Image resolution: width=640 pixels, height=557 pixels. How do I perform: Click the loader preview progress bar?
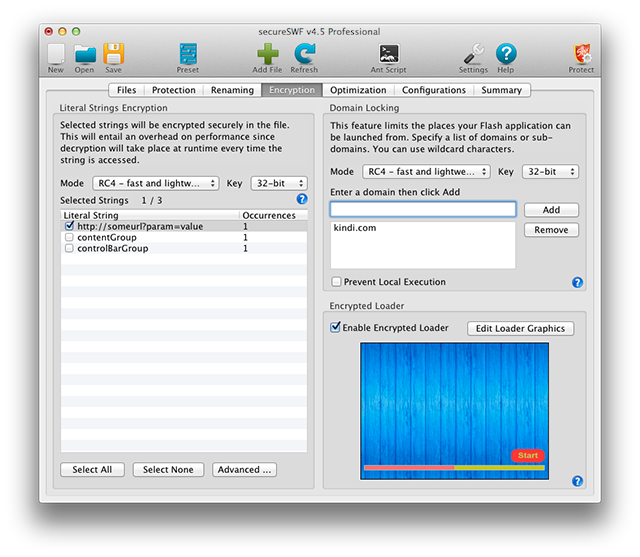click(454, 467)
